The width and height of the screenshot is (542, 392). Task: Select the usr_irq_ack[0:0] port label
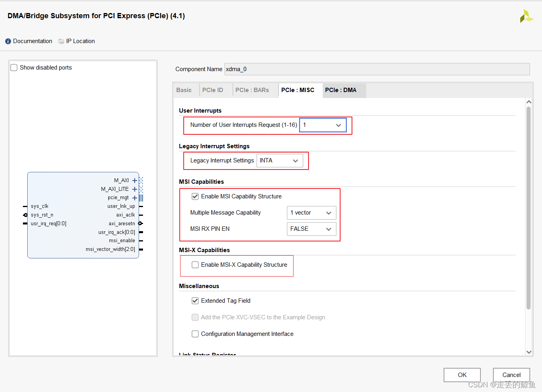pos(117,232)
